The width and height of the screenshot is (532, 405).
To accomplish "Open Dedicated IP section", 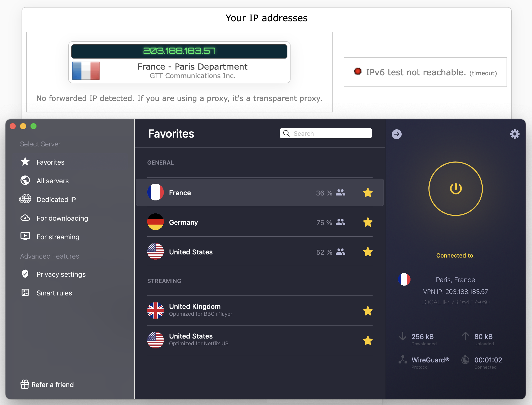I will (x=56, y=200).
